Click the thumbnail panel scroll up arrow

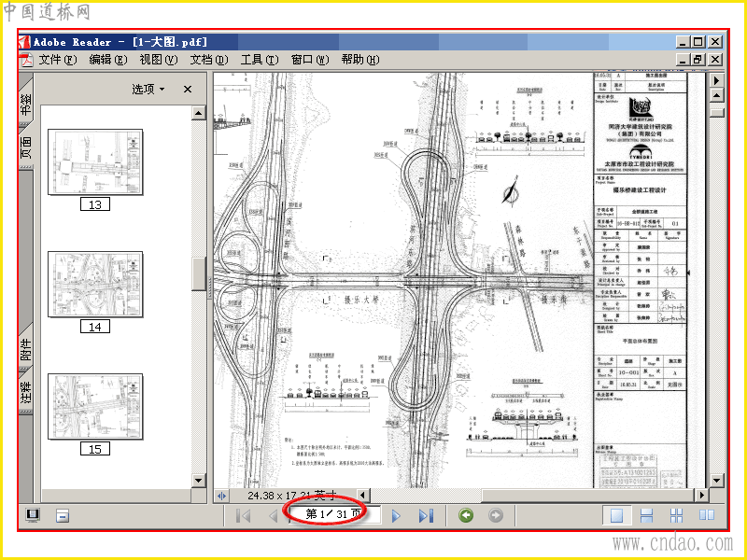click(x=199, y=113)
